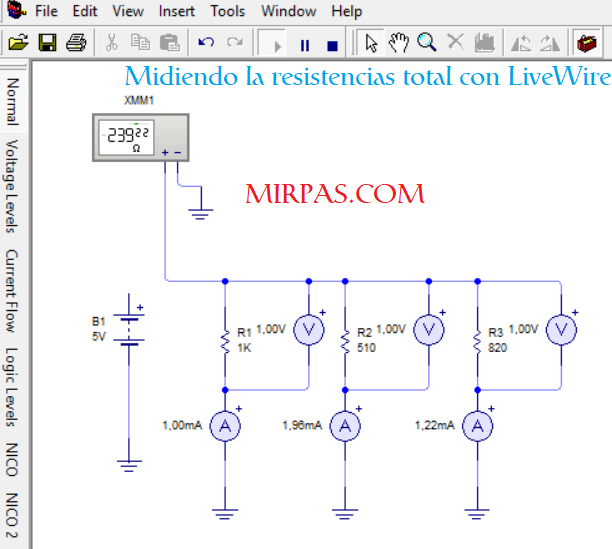Switch to the Current Flow tab
Viewport: 612px width, 549px height.
point(13,291)
